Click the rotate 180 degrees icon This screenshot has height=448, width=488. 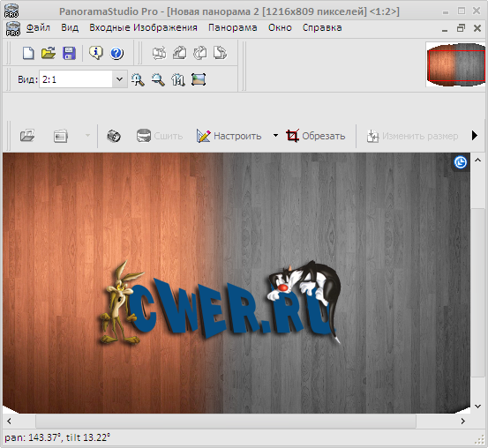click(x=220, y=53)
